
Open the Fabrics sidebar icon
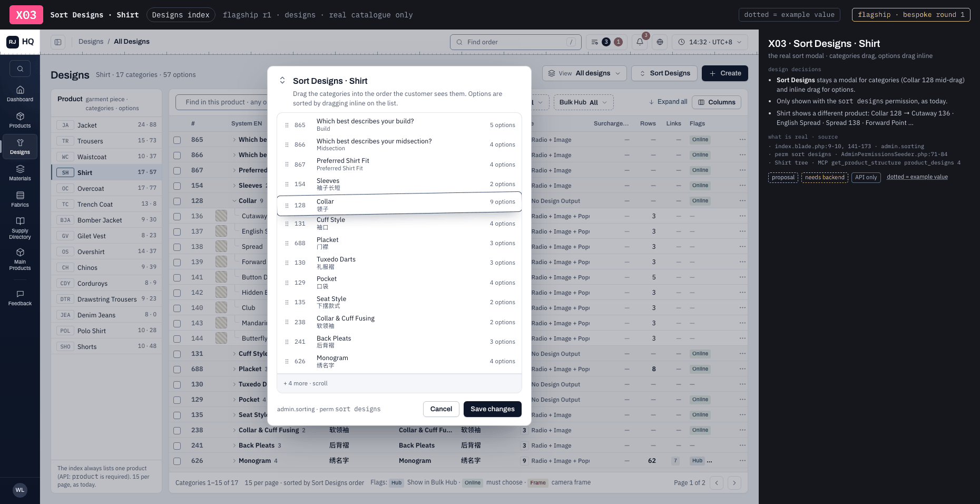click(20, 199)
